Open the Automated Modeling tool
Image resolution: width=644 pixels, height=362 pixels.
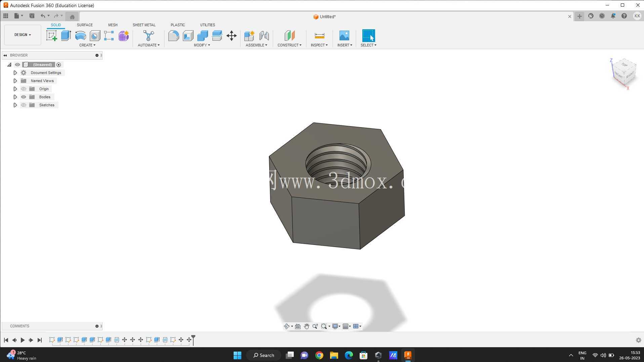[148, 36]
